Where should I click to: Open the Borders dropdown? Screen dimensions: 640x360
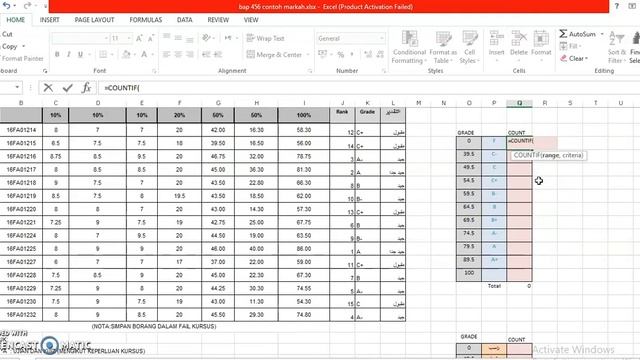111,54
